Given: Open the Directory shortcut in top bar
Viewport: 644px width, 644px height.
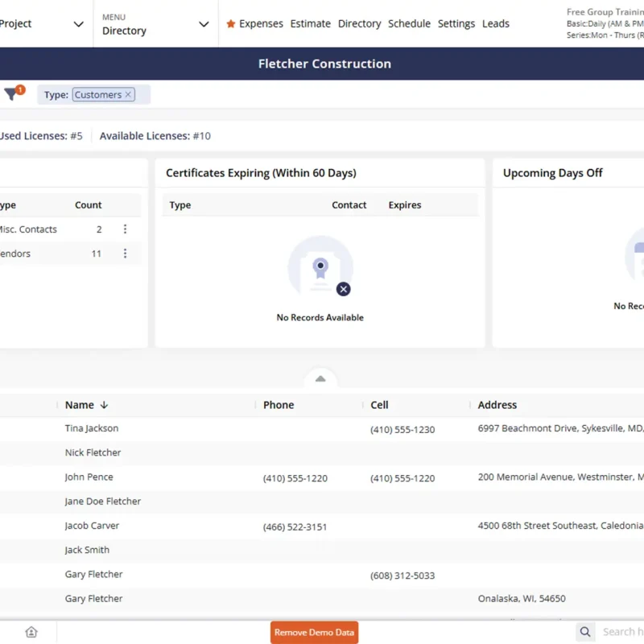Looking at the screenshot, I should pyautogui.click(x=359, y=24).
